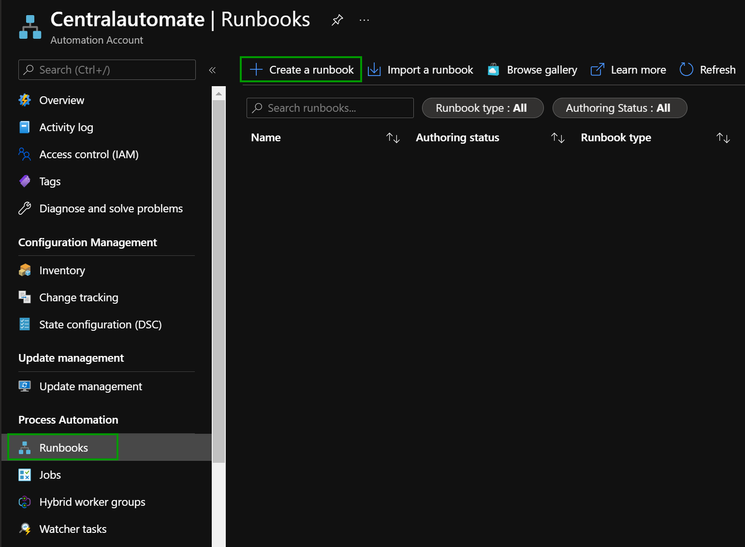Open Diagnose and solve problems

(111, 209)
